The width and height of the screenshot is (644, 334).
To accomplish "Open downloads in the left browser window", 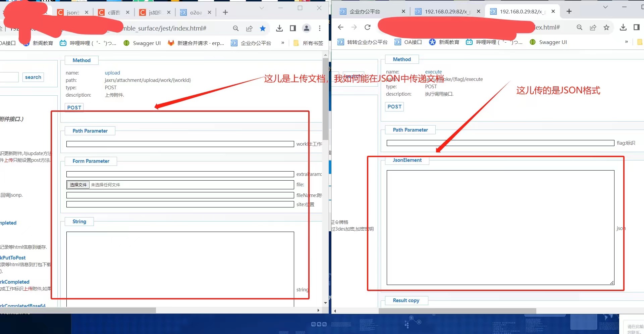I will coord(279,29).
